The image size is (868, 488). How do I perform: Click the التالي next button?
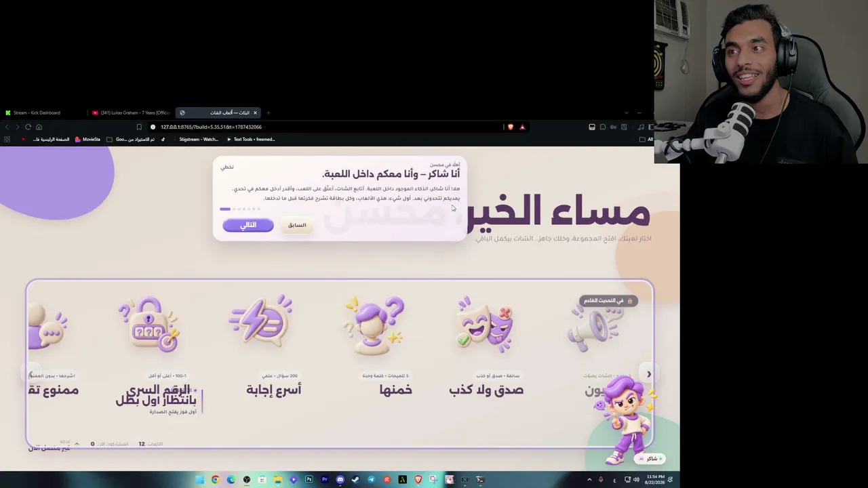pyautogui.click(x=248, y=225)
